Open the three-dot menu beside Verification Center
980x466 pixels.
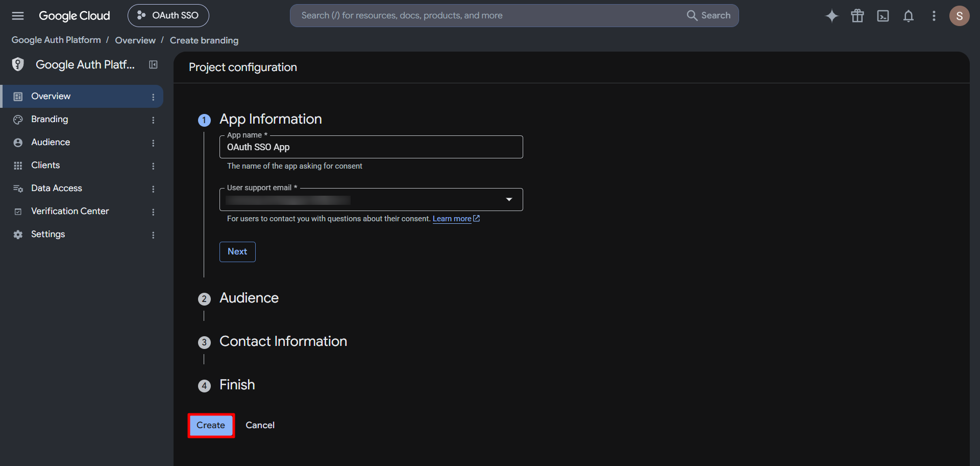tap(153, 212)
